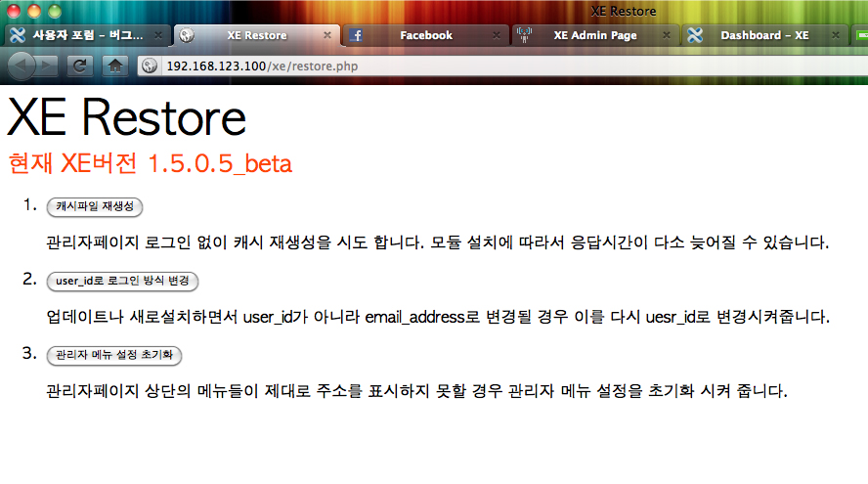Switch to the Dashboard – XE tab
Image resolution: width=868 pixels, height=484 pixels.
764,35
